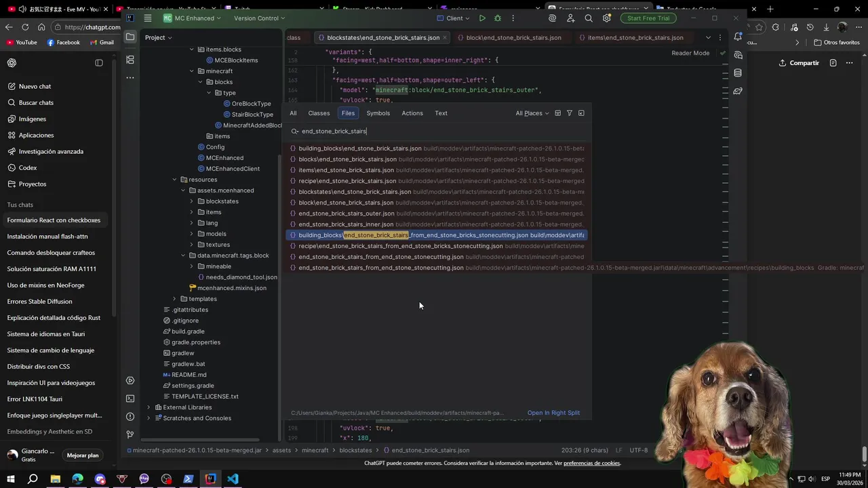
Task: Switch to items\end_stone_brick_stairs.json editor tab
Action: (631, 37)
